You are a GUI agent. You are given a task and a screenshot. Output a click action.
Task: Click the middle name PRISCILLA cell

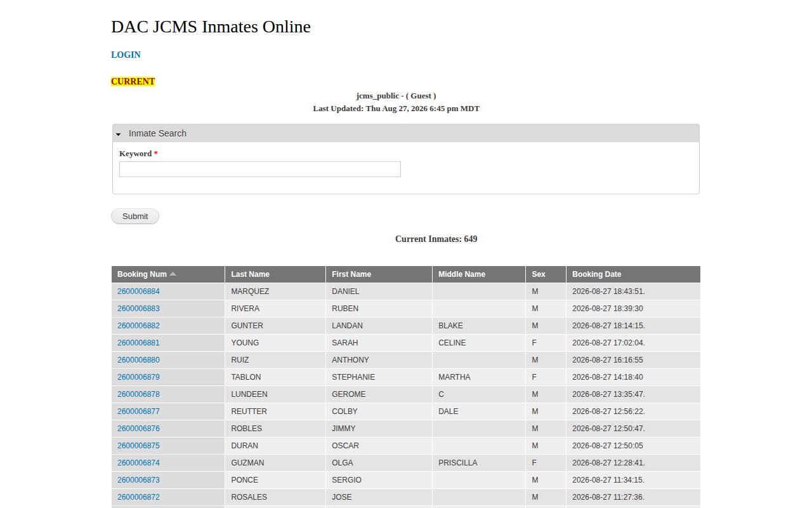pos(479,463)
